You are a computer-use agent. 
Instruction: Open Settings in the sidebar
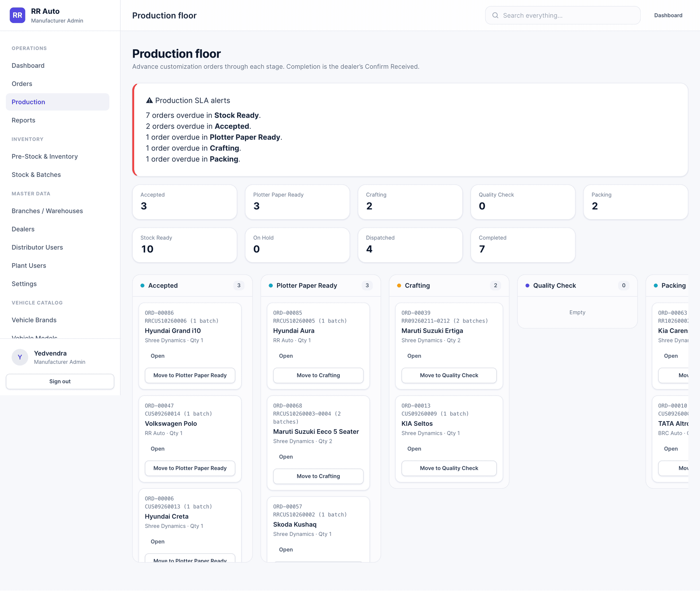pos(58,284)
